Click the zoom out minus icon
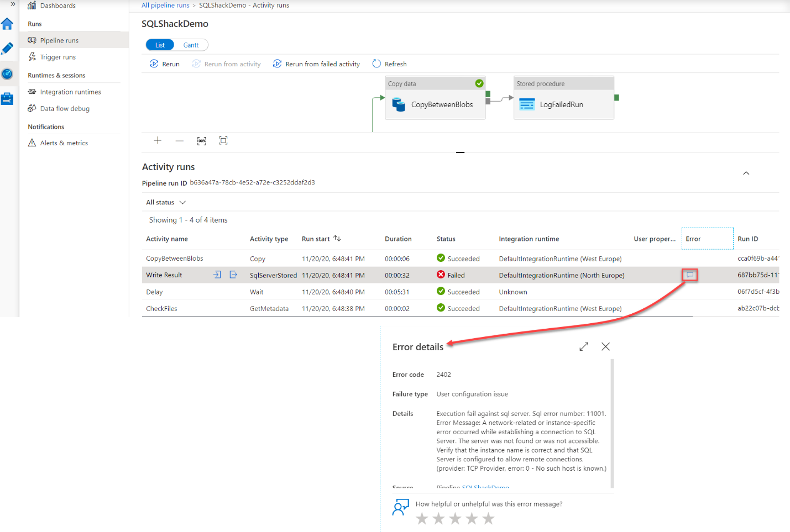790x532 pixels. [180, 140]
